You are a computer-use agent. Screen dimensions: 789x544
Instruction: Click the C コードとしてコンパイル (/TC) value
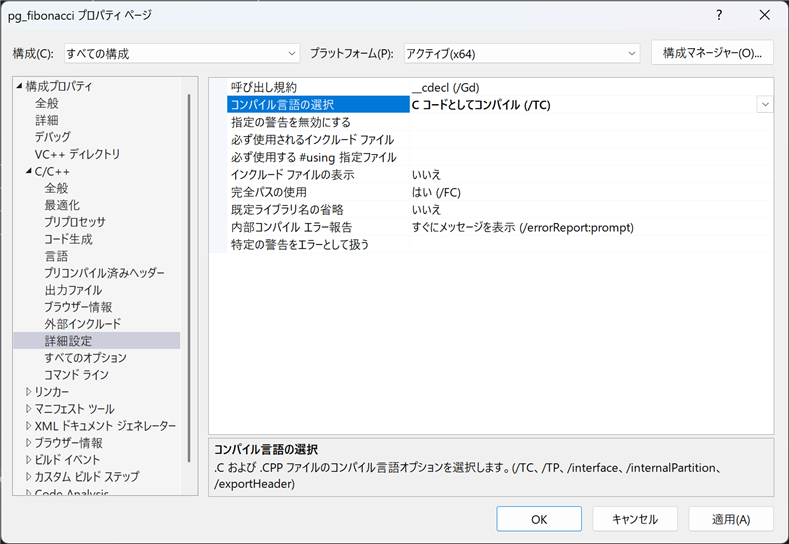[481, 105]
